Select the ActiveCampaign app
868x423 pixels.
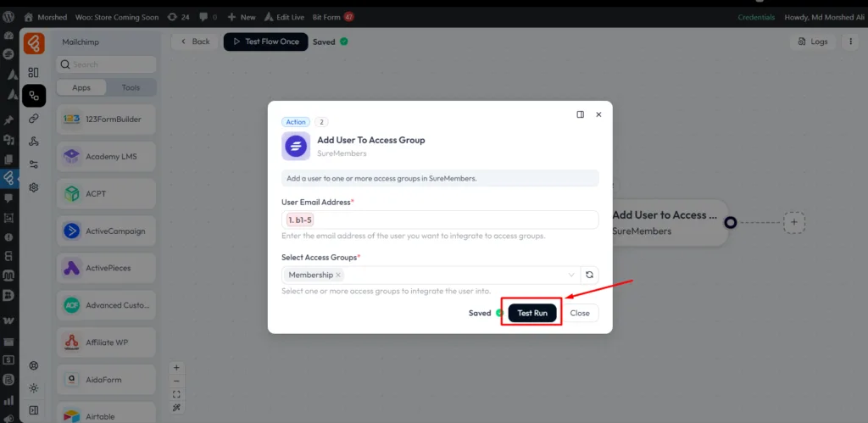point(106,231)
